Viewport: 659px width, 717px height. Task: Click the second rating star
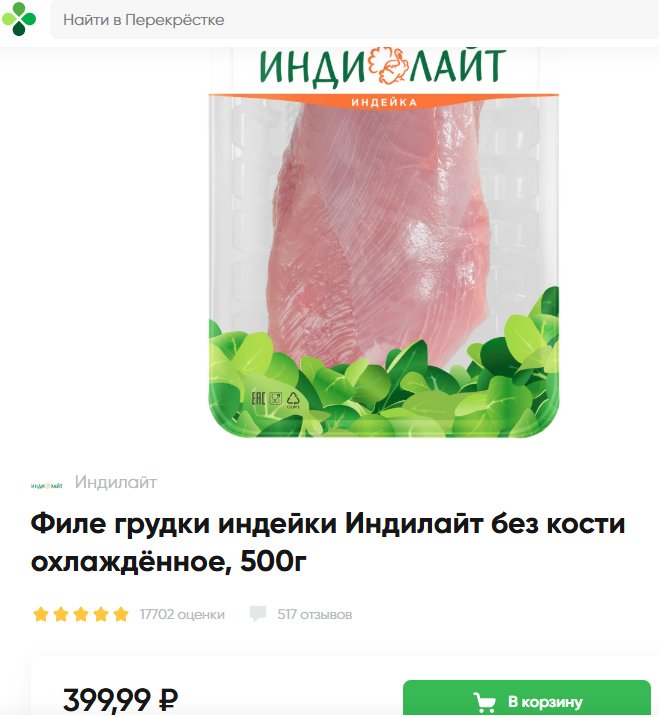[61, 614]
